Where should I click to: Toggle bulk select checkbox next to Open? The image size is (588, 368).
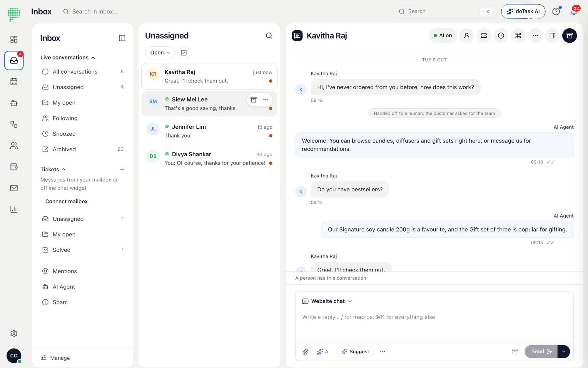(x=184, y=53)
